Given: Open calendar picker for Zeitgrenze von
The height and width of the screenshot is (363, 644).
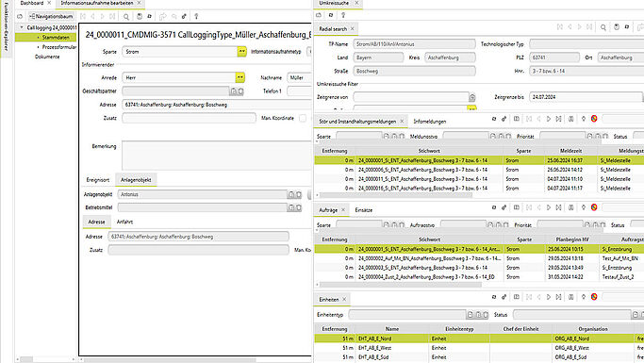Looking at the screenshot, I should coord(471,97).
